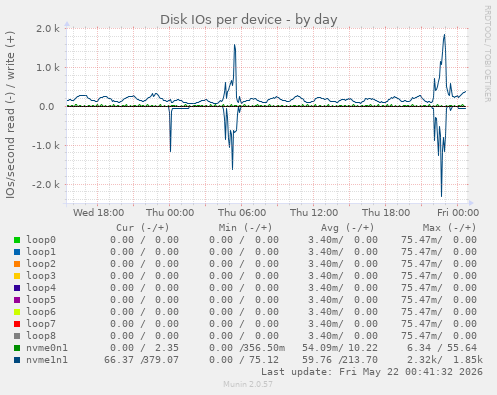Click nvme0n1 current value 0.00 / 2.35

[x=144, y=348]
